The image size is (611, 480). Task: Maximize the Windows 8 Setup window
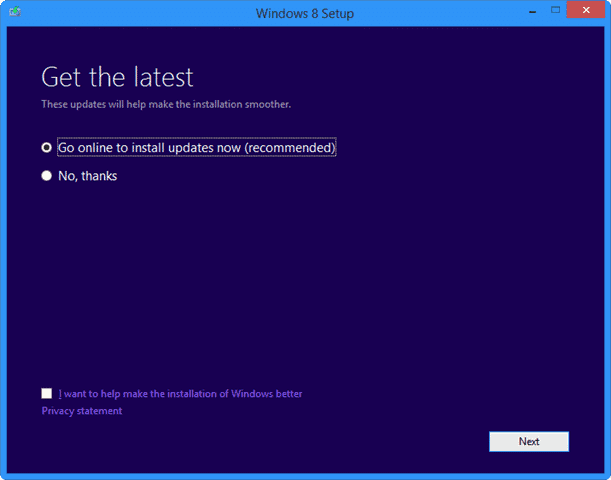point(555,11)
